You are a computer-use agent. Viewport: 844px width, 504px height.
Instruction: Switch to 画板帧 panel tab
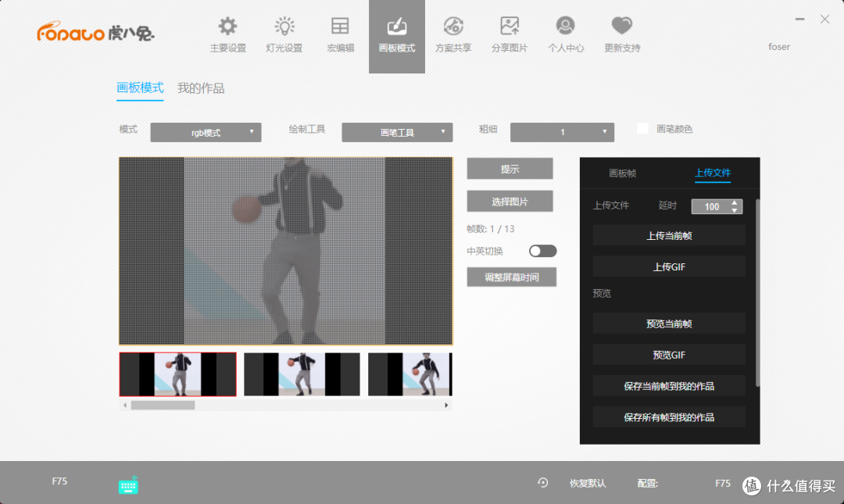622,173
